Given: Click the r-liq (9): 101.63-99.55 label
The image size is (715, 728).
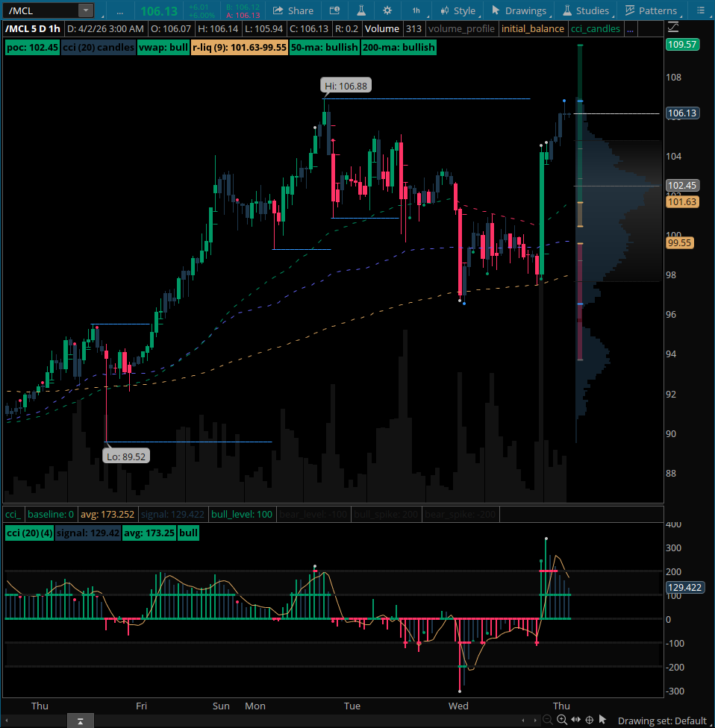Looking at the screenshot, I should 240,47.
